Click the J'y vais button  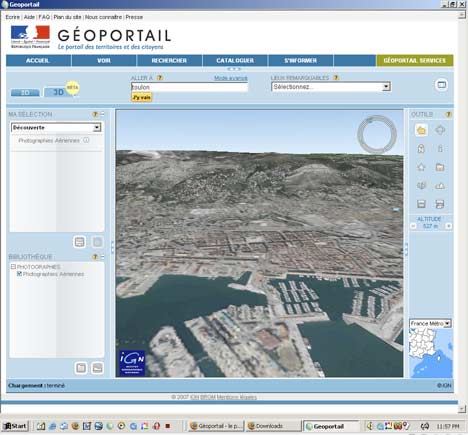point(142,97)
